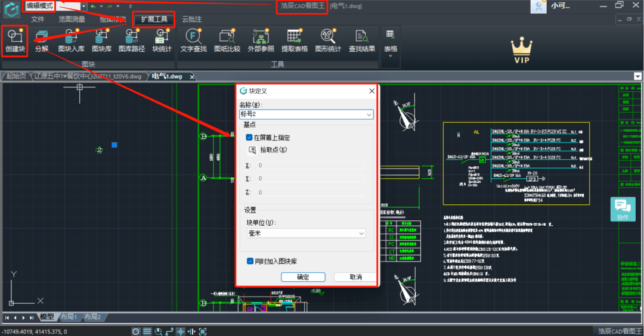Uncheck 同时加入图块库 checkbox
Screen dimensions: 644x336
tap(250, 262)
